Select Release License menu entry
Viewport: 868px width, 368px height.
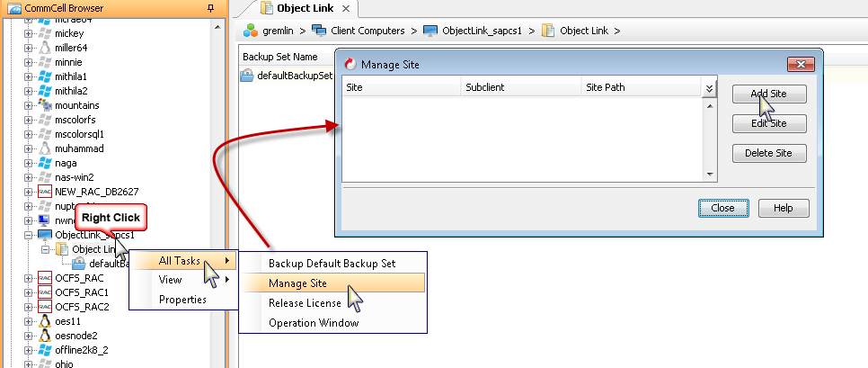point(305,303)
